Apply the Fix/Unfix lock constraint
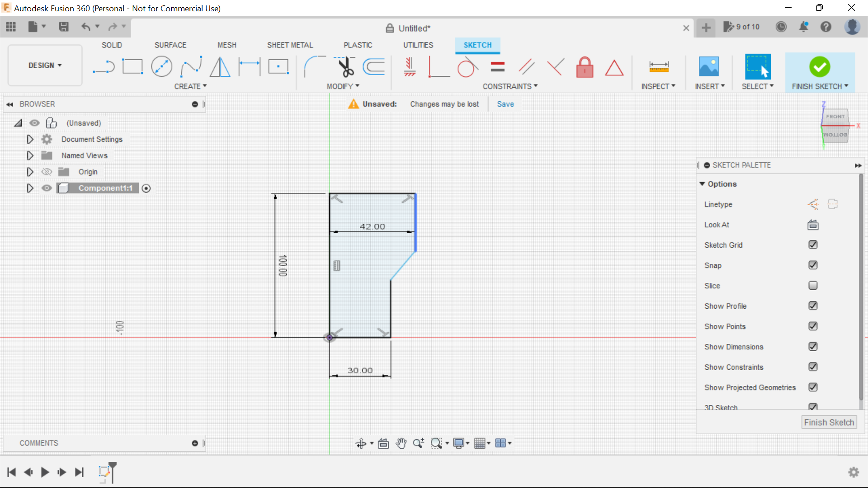 pos(585,67)
